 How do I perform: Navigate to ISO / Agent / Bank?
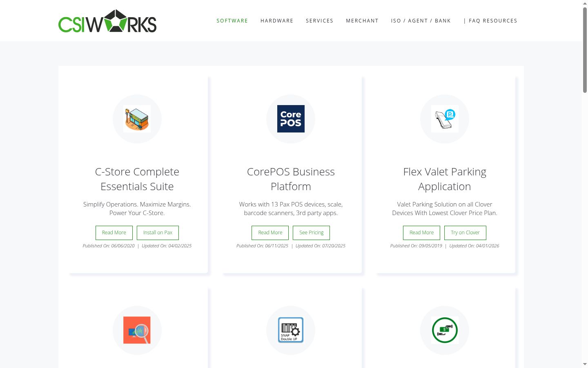point(421,21)
